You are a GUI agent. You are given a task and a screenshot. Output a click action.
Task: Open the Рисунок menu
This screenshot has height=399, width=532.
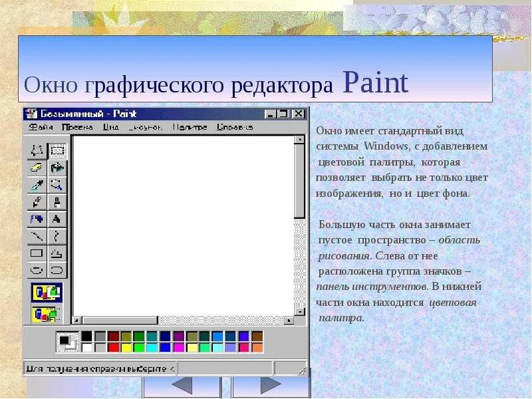point(145,127)
